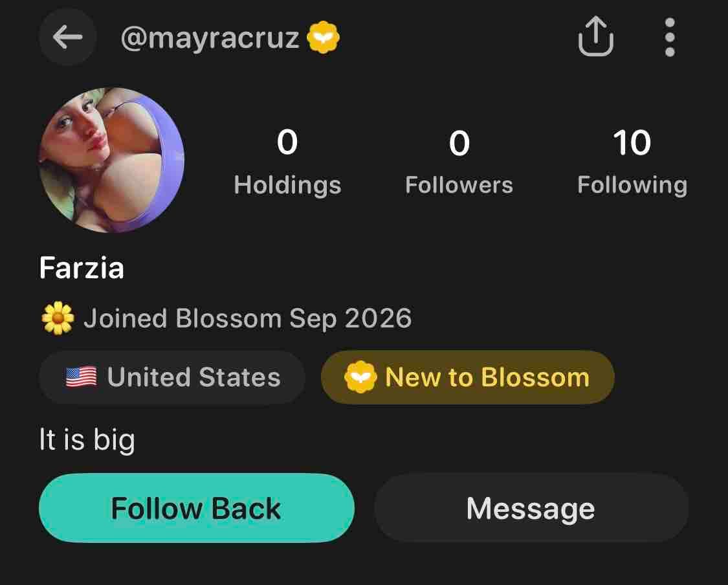
Task: Open the three-dot more options menu
Action: pos(670,37)
